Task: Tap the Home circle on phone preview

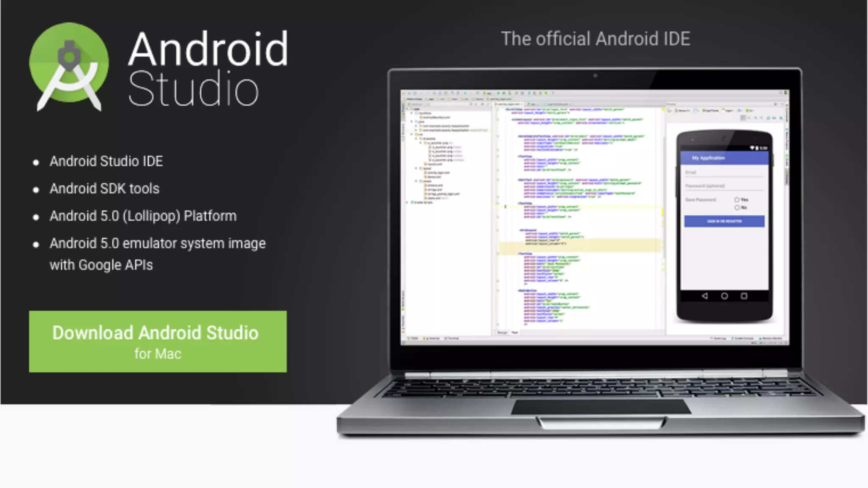Action: [724, 296]
